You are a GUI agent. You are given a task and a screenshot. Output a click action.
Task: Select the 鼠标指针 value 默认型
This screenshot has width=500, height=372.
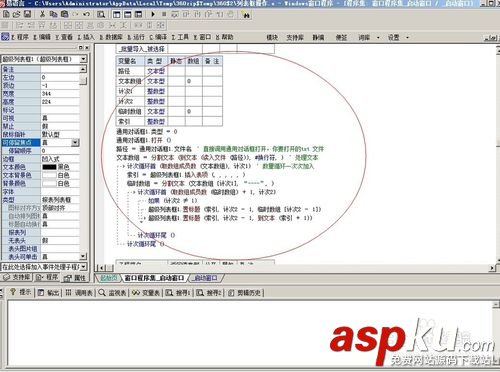pyautogui.click(x=60, y=134)
